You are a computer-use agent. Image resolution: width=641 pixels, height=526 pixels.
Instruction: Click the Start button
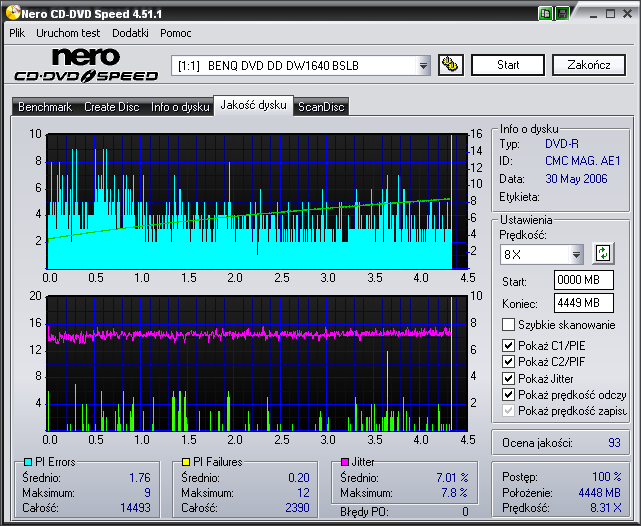coord(508,65)
